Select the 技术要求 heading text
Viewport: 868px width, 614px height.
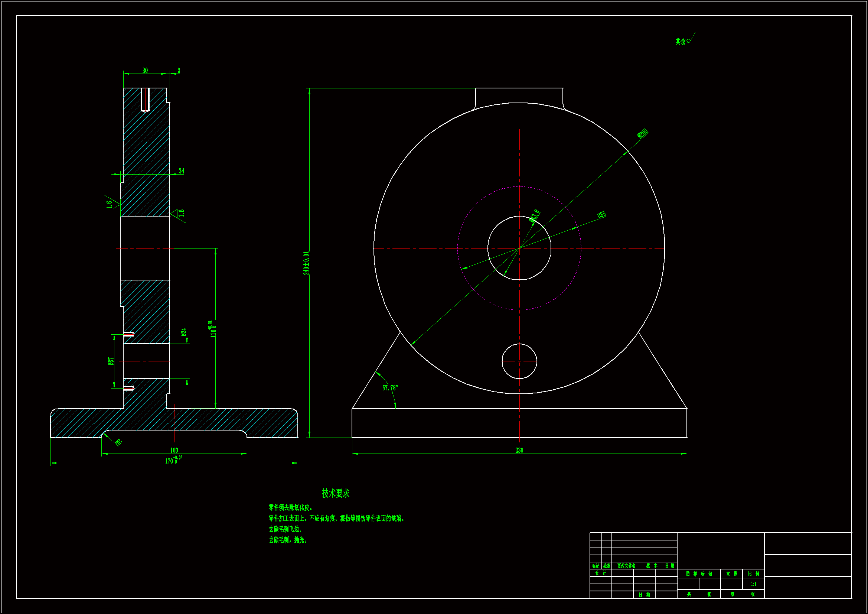335,493
